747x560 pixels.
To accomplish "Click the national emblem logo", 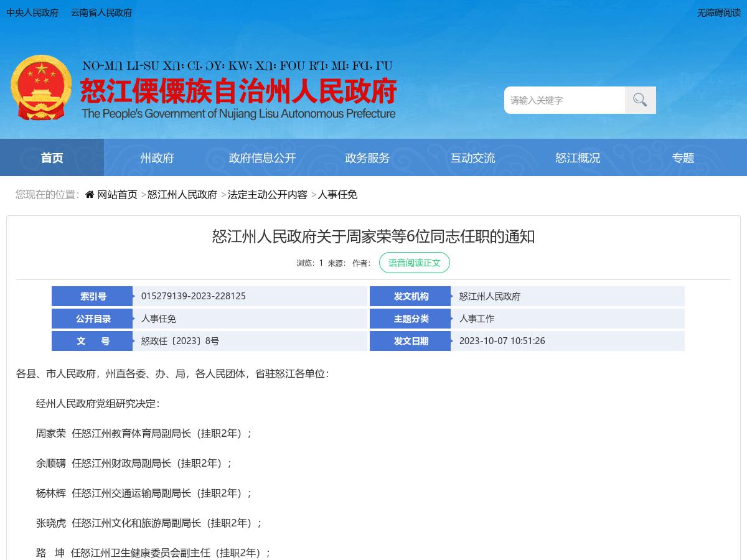I will coord(41,87).
